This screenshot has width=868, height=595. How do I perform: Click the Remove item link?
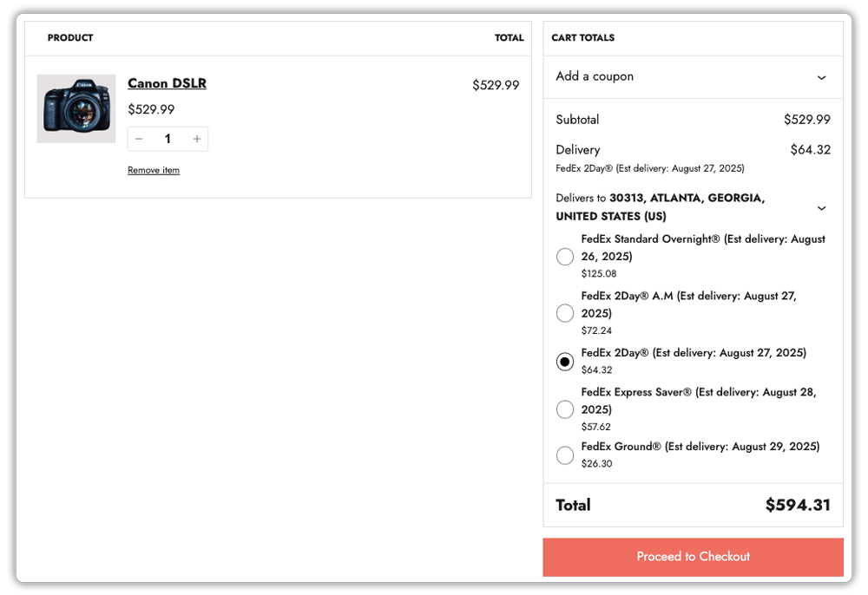[154, 171]
